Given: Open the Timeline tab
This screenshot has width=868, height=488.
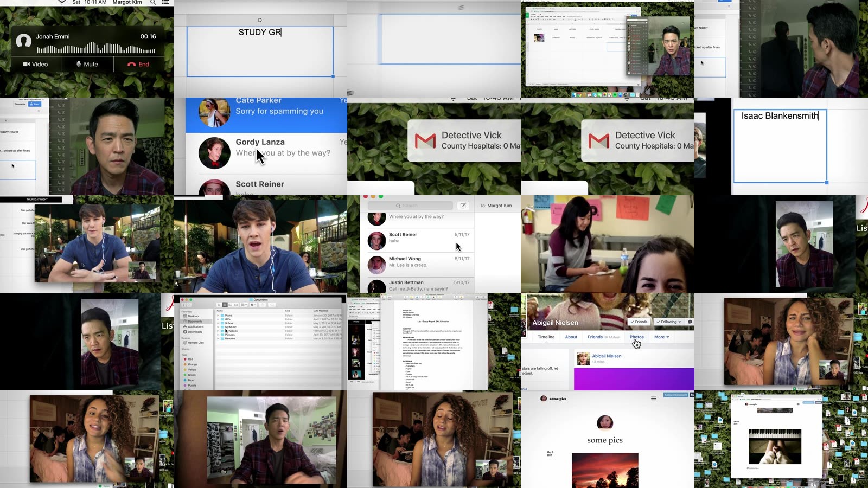Looking at the screenshot, I should (546, 337).
